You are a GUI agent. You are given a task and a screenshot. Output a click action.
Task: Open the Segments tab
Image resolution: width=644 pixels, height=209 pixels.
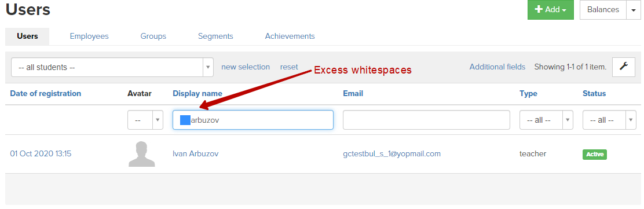coord(215,36)
